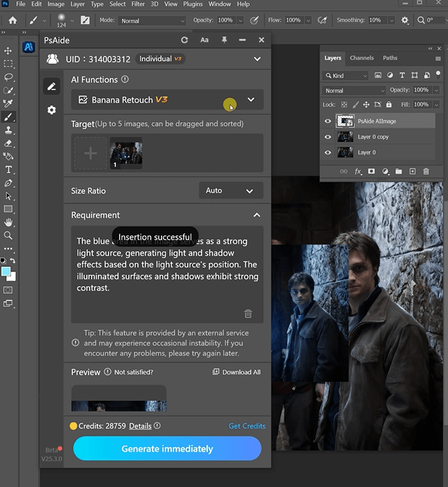448x487 pixels.
Task: Toggle lock image pixels
Action: click(356, 105)
